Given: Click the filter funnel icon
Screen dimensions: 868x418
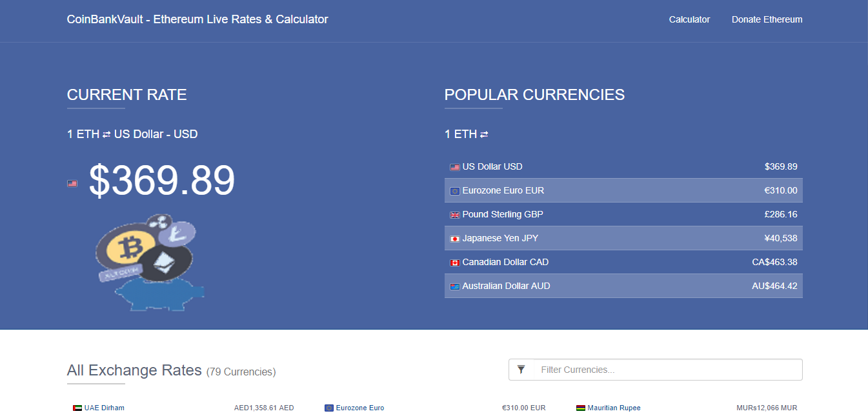Looking at the screenshot, I should (x=521, y=369).
